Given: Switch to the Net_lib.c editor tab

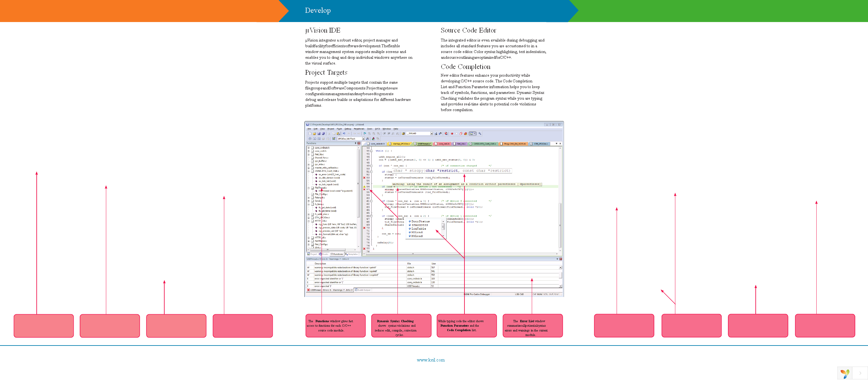Looking at the screenshot, I should click(460, 144).
